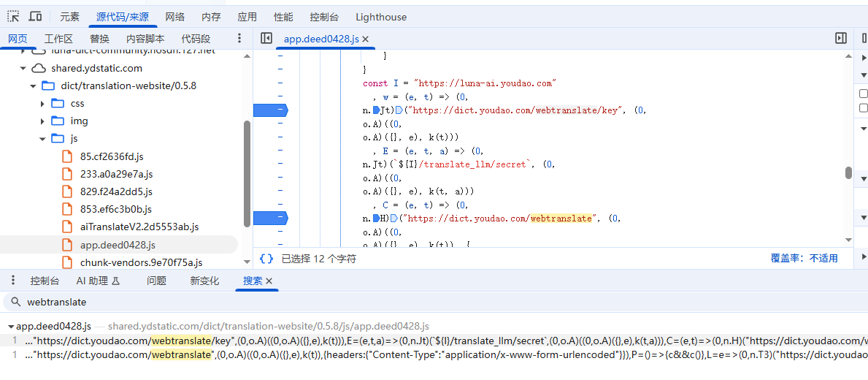Remove breakpoint marker on the n.H webtranslate line
The height and width of the screenshot is (380, 868).
tap(271, 218)
